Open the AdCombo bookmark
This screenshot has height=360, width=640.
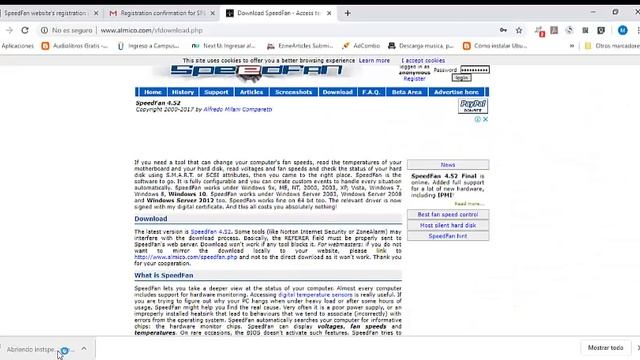[x=361, y=46]
